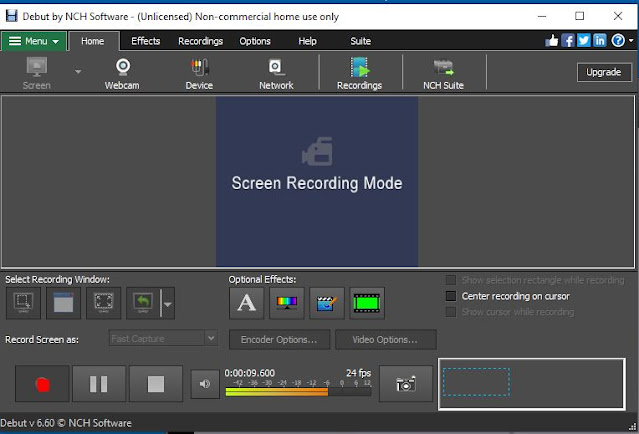This screenshot has width=639, height=434.
Task: Select the Screen recording source icon
Action: tap(37, 73)
